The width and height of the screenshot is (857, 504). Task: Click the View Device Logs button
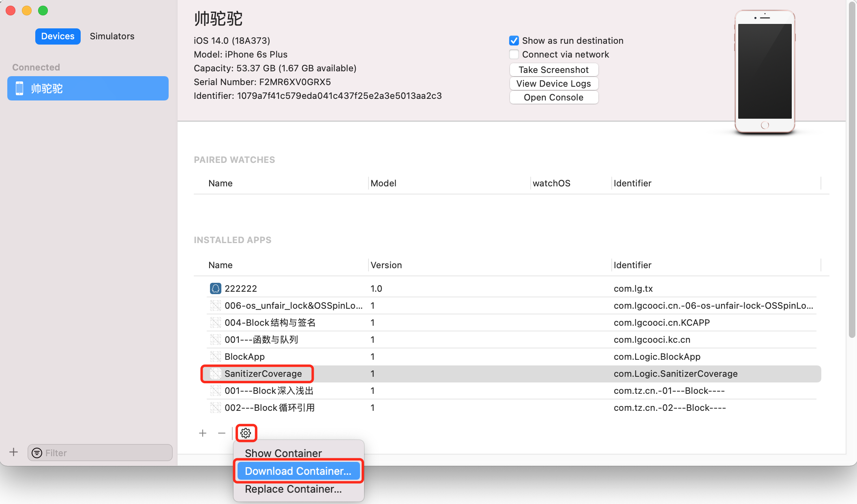(x=554, y=83)
